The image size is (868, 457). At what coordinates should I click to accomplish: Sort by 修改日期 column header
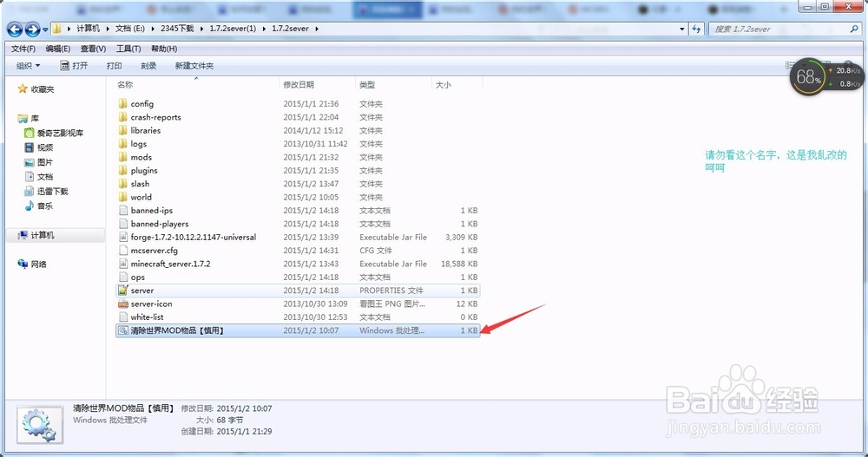coord(299,85)
